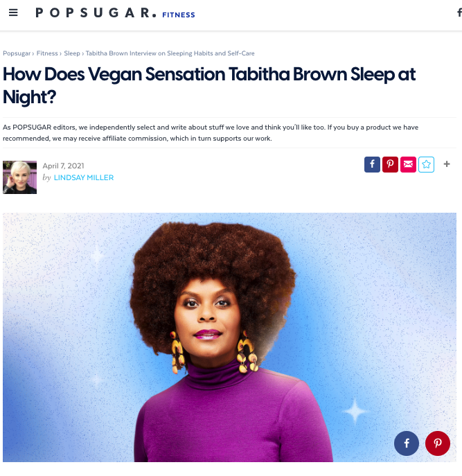Open the hamburger navigation menu
The height and width of the screenshot is (476, 462).
pos(13,12)
